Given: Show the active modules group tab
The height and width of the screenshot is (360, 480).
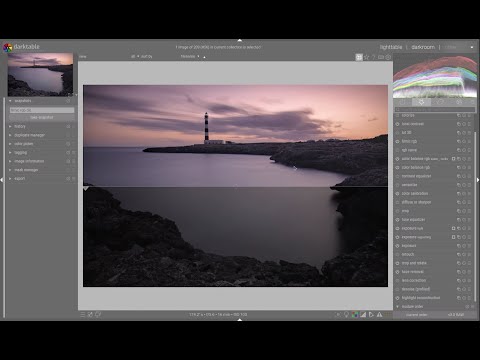Looking at the screenshot, I should click(421, 102).
